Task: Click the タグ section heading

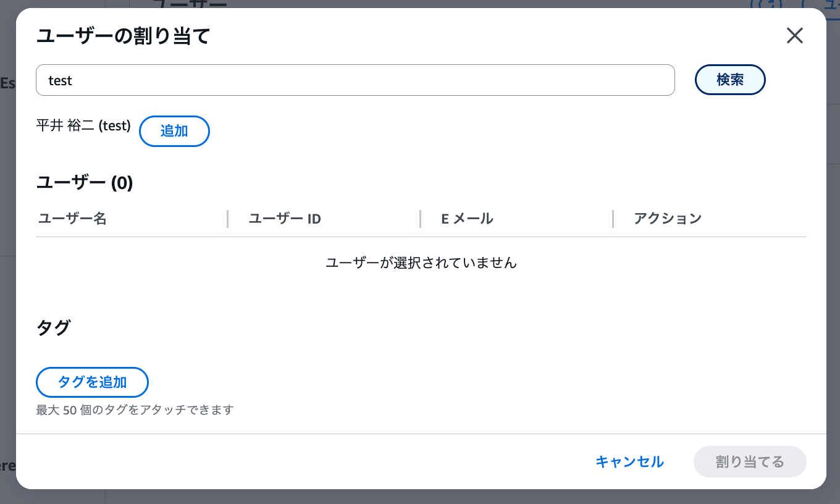Action: pos(53,328)
